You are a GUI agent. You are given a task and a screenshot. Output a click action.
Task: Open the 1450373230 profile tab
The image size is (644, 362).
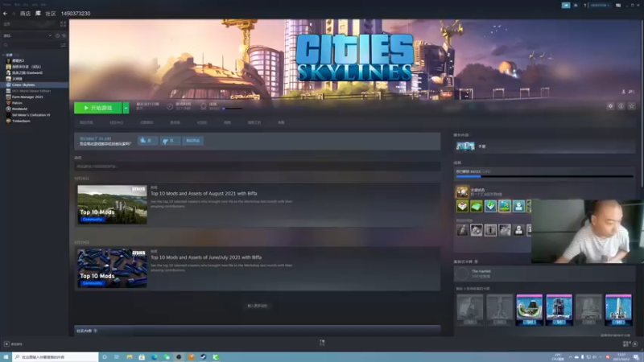(x=76, y=14)
